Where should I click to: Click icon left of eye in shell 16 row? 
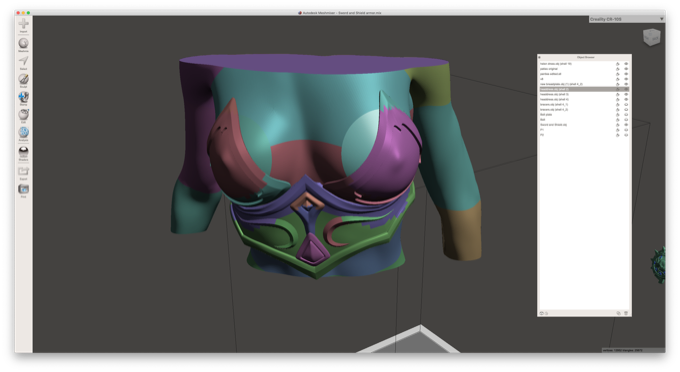[618, 64]
